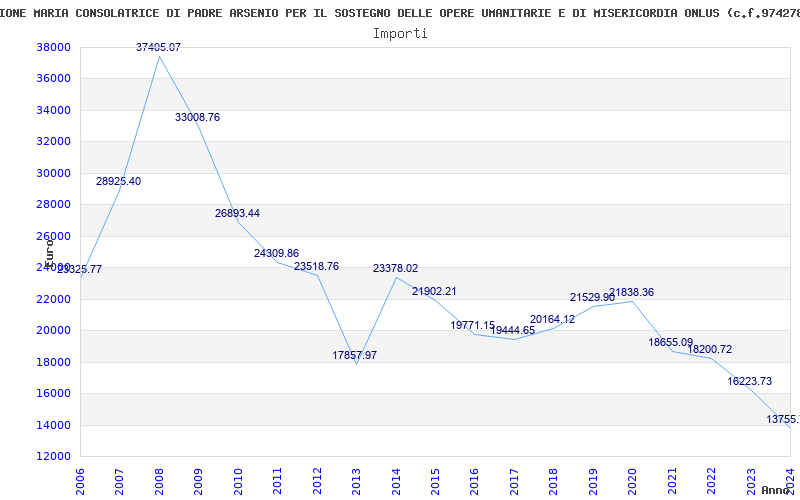Select the 28000 y-axis tick label
Screen dimensions: 800x500
pos(53,205)
